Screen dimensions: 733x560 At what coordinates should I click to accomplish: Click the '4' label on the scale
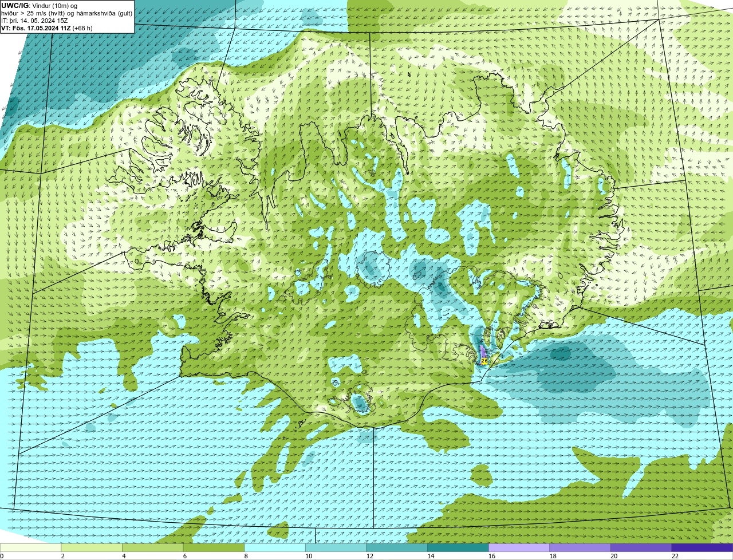coord(124,556)
